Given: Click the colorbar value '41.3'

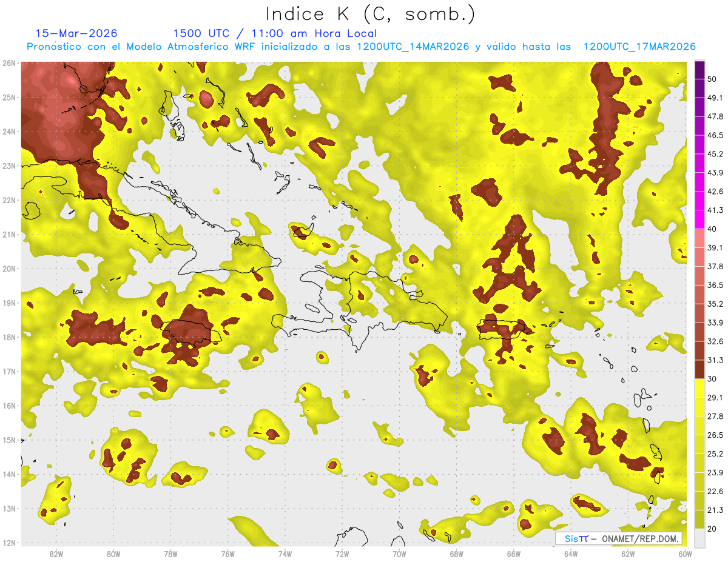Looking at the screenshot, I should point(715,210).
